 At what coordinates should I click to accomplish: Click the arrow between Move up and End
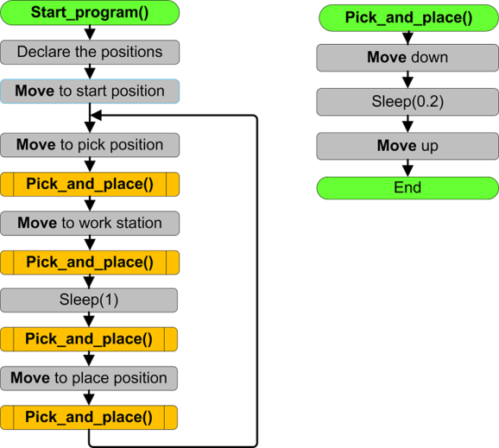click(x=407, y=168)
